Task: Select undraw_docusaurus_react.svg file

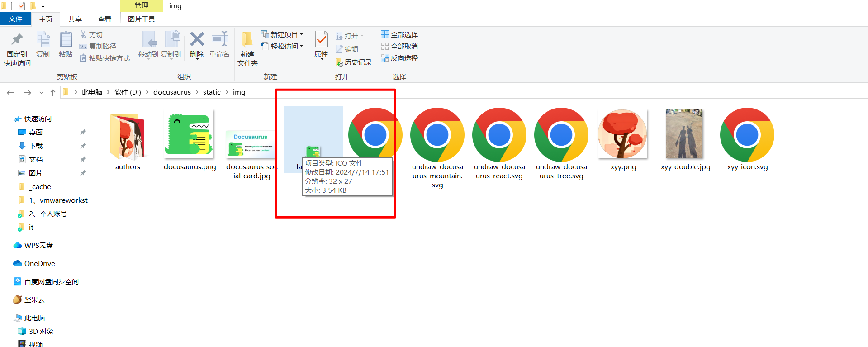Action: [x=499, y=144]
